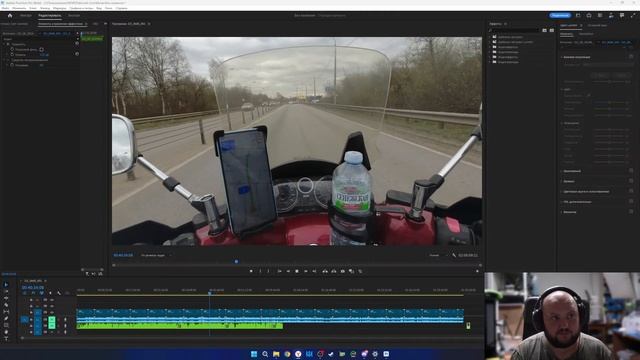The width and height of the screenshot is (640, 360).
Task: Export a frame with camera icon
Action: click(x=343, y=271)
